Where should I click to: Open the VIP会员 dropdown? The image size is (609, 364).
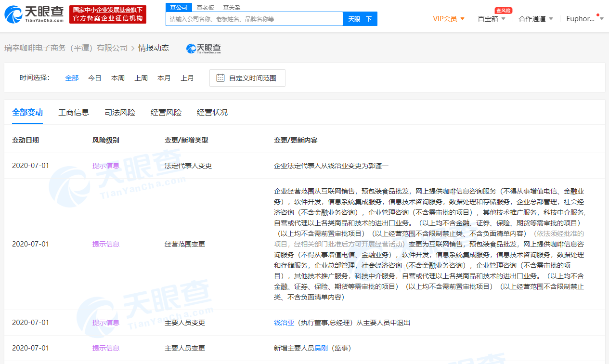(449, 19)
